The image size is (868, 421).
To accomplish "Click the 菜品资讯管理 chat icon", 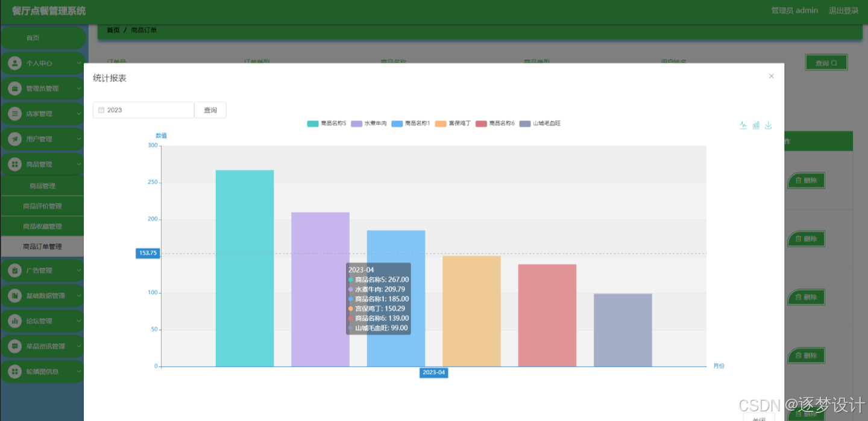I will pyautogui.click(x=15, y=346).
